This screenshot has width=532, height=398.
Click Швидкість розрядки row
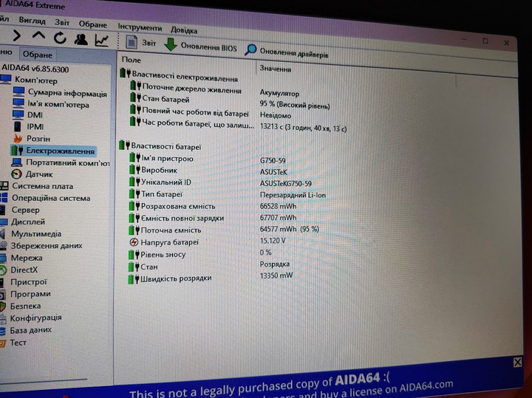[x=211, y=278]
